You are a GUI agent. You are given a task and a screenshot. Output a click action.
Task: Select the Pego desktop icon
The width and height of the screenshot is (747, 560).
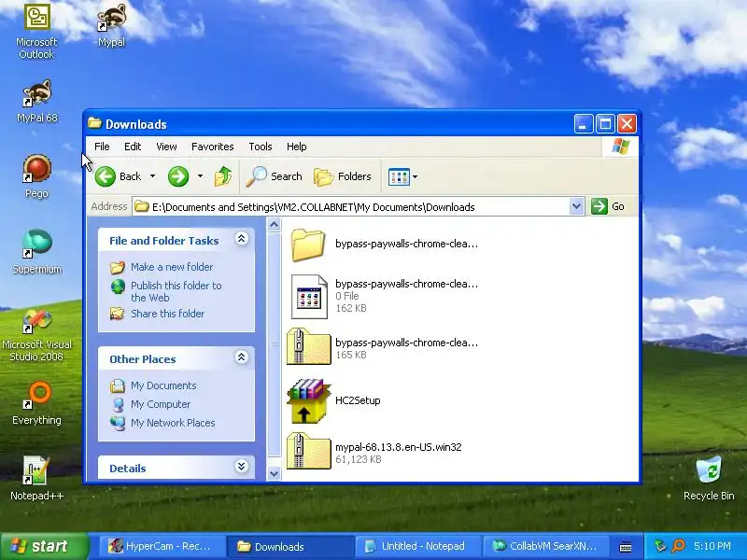[36, 176]
